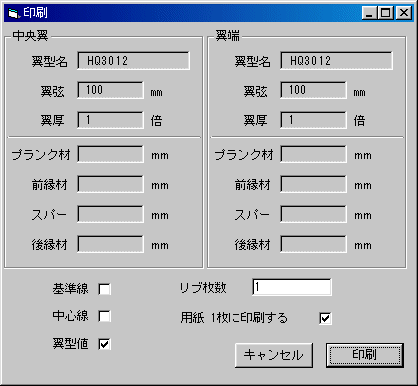418x386 pixels.
Task: Click 中央翼 翼厚 field showing 1
Action: (x=110, y=120)
